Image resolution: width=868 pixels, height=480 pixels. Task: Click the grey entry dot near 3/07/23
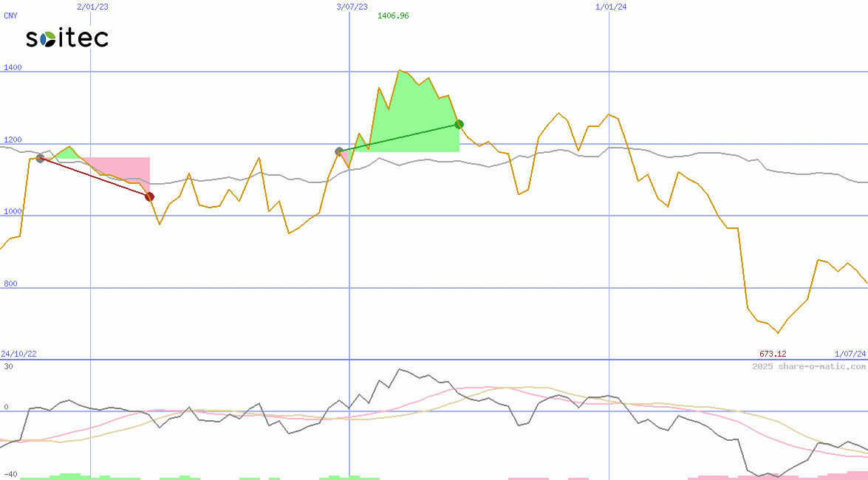(x=340, y=151)
